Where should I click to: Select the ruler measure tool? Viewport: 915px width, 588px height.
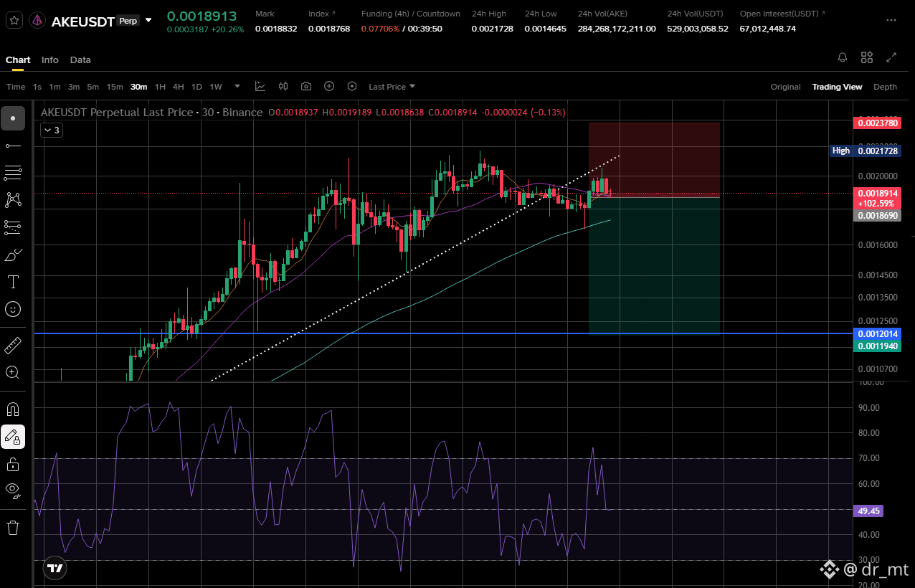pyautogui.click(x=13, y=345)
